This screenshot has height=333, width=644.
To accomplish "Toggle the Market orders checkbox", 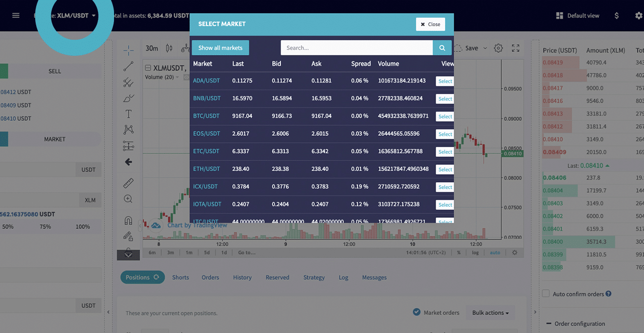I will 416,312.
